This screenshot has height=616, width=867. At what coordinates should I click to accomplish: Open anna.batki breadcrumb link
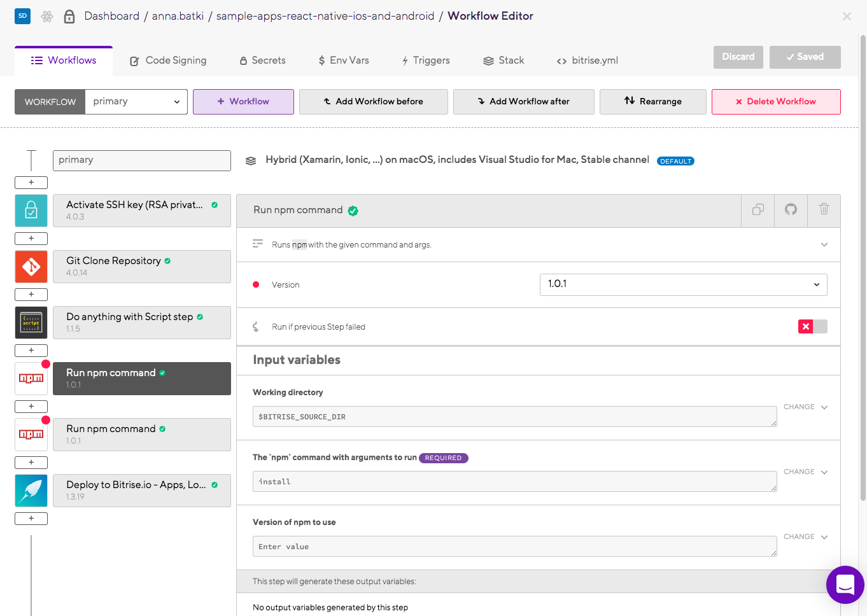178,16
